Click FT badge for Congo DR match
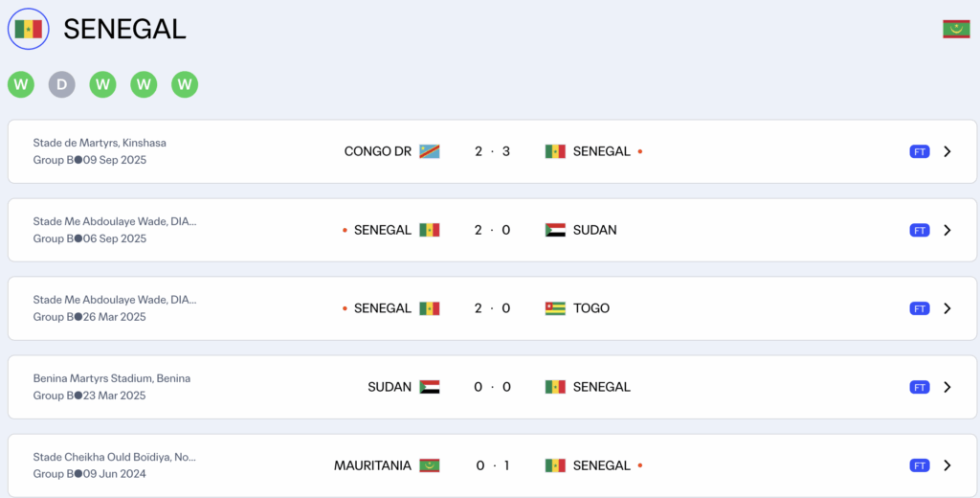This screenshot has height=498, width=980. click(x=920, y=151)
